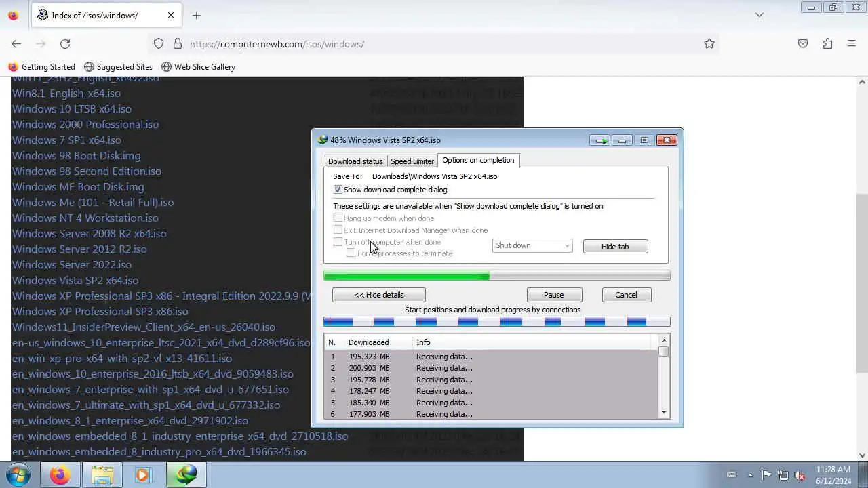
Task: Open Windows 98 Second Edition.iso link
Action: 87,171
